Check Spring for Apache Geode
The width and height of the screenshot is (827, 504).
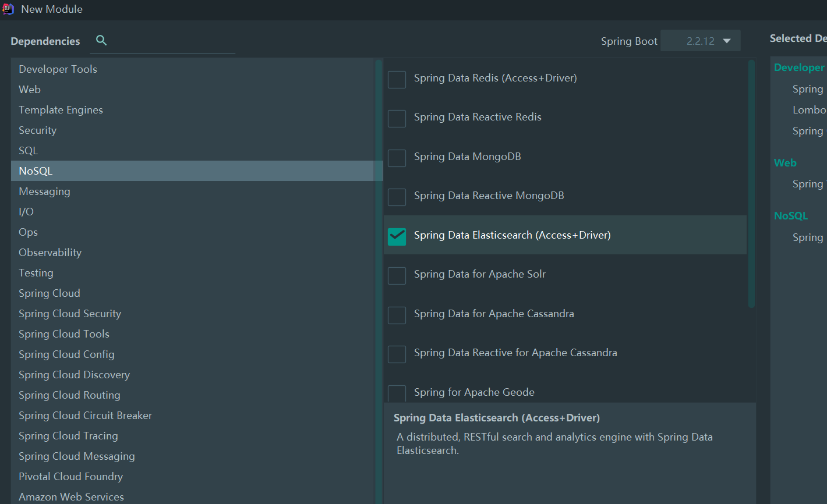click(397, 393)
